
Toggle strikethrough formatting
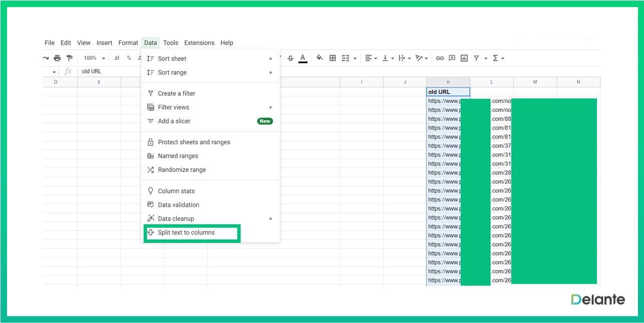click(x=290, y=58)
